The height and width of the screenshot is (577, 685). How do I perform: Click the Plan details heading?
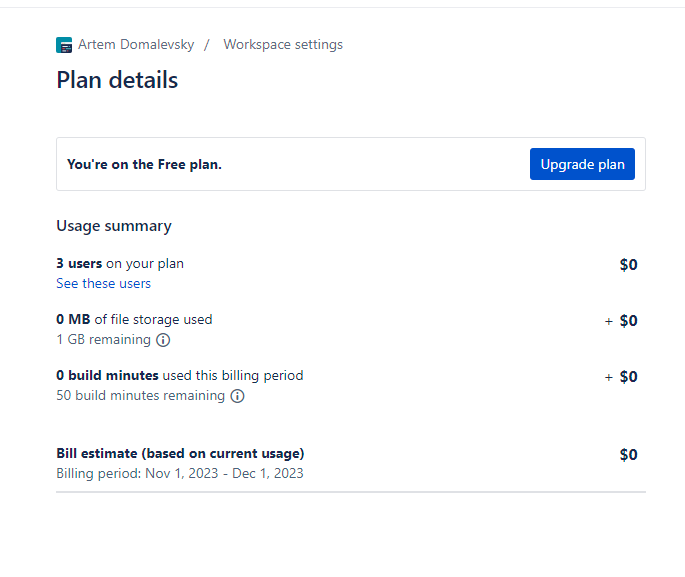tap(117, 80)
